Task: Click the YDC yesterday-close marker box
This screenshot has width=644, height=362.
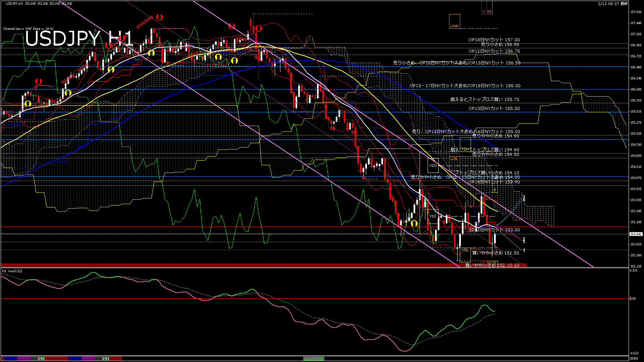Action: (x=433, y=216)
